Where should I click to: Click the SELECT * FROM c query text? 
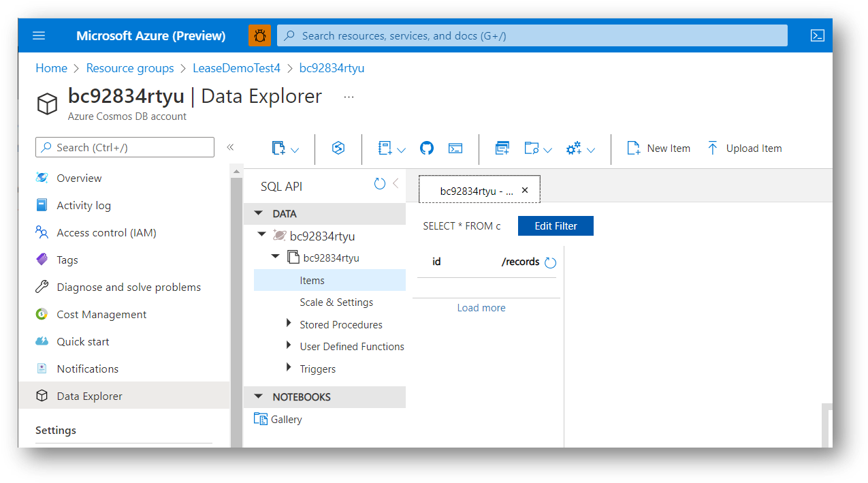click(x=462, y=226)
